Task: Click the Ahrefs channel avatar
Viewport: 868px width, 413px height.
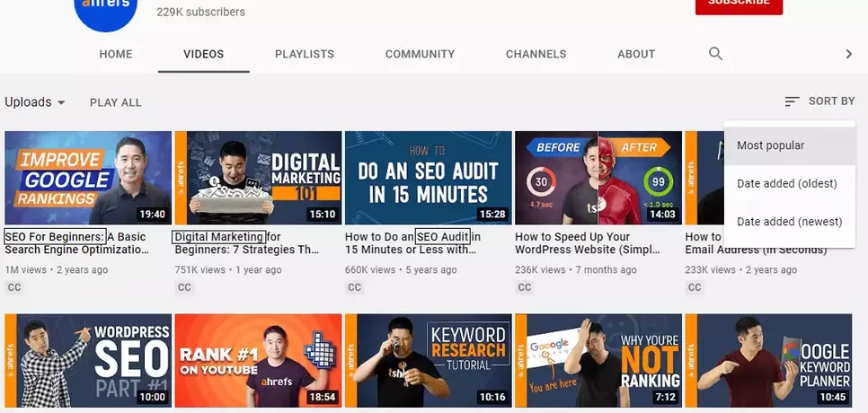Action: click(105, 14)
